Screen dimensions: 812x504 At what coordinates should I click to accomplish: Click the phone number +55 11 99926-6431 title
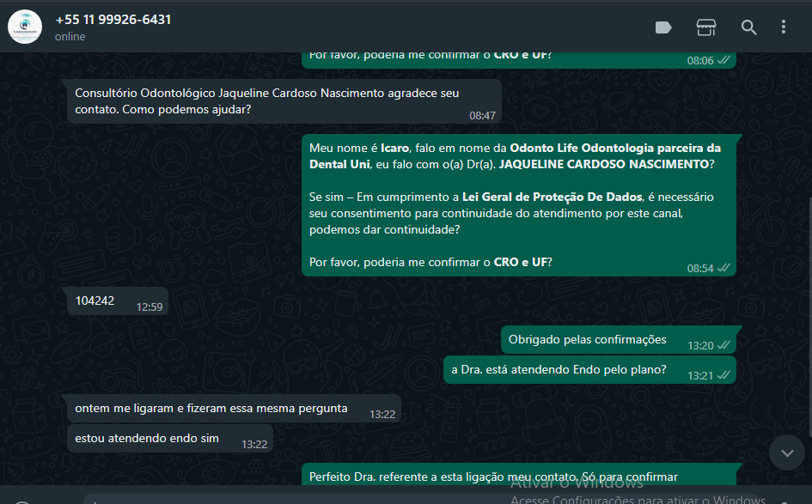(x=113, y=20)
